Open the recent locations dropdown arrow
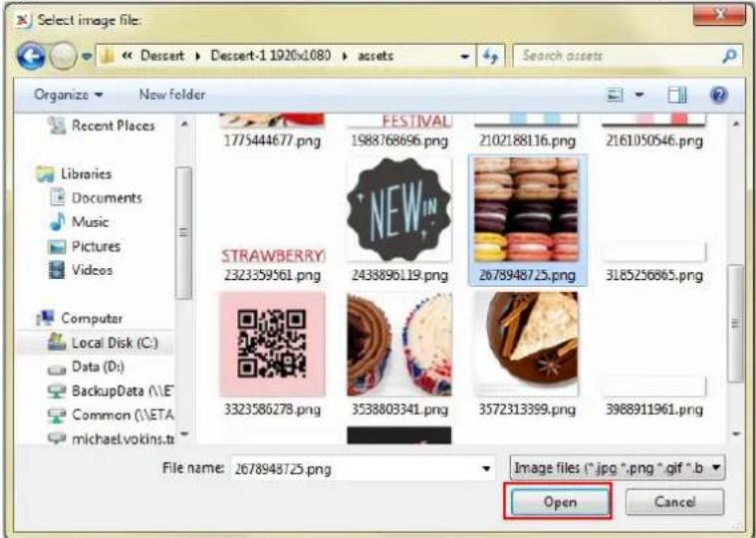 [x=87, y=57]
